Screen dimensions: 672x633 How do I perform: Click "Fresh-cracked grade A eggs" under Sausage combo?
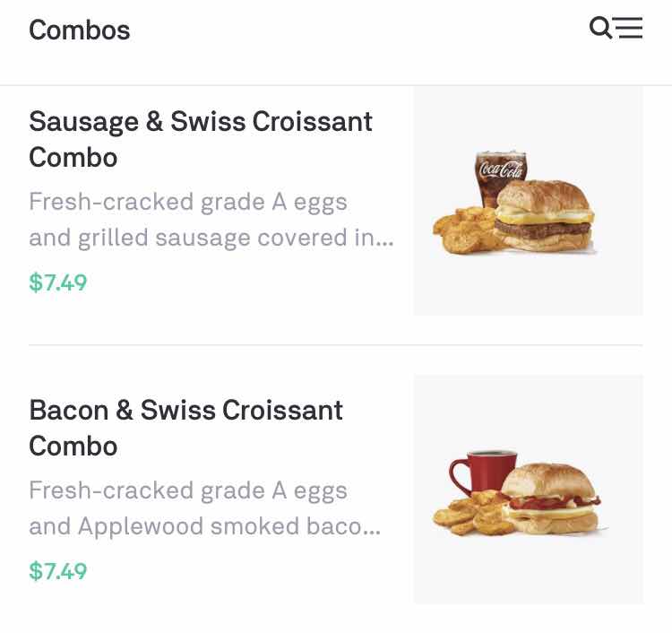coord(188,202)
